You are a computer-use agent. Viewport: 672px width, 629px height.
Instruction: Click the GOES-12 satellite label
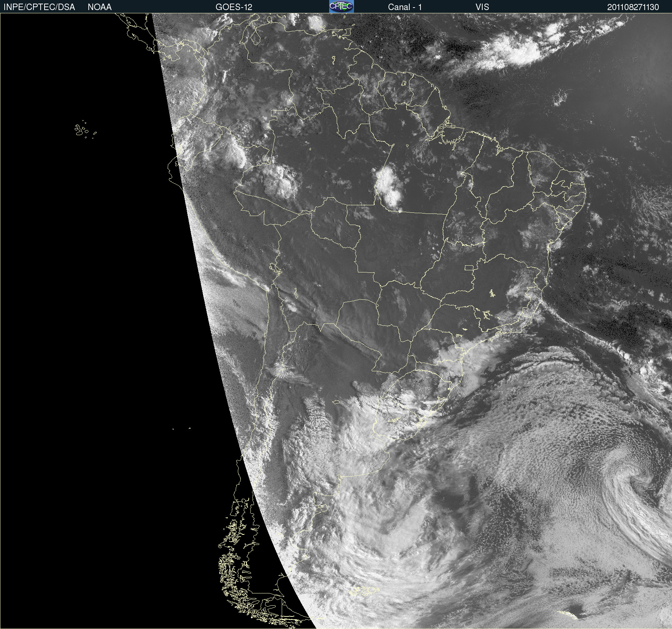point(234,7)
